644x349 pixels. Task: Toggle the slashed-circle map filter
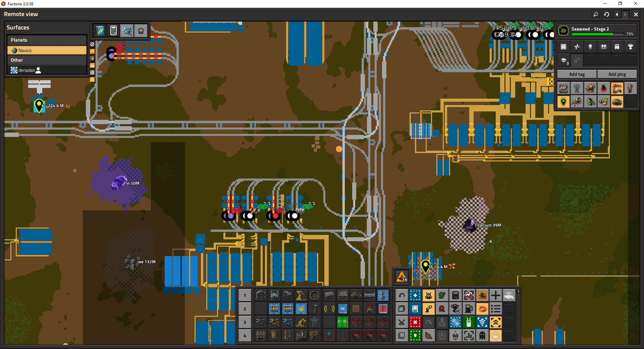pos(92,44)
